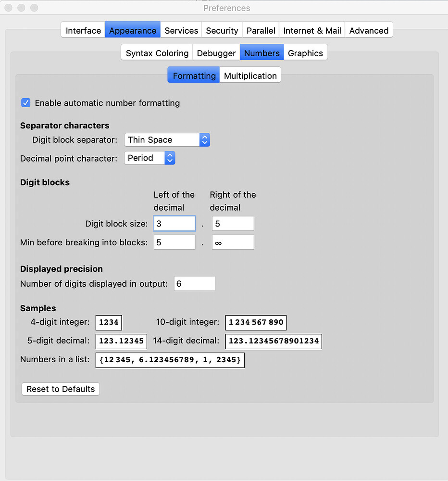Viewport: 448px width, 481px height.
Task: Click the 14-digit decimal sample value
Action: (x=274, y=341)
